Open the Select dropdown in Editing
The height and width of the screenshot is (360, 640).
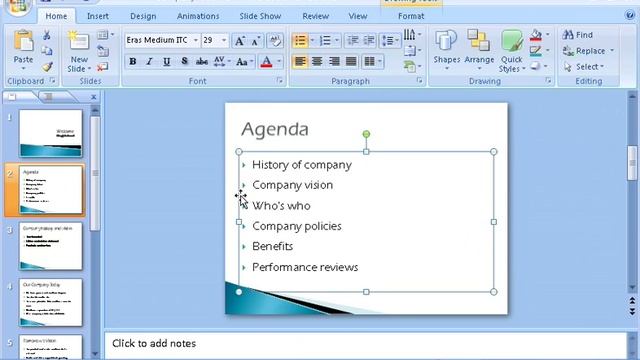point(584,67)
